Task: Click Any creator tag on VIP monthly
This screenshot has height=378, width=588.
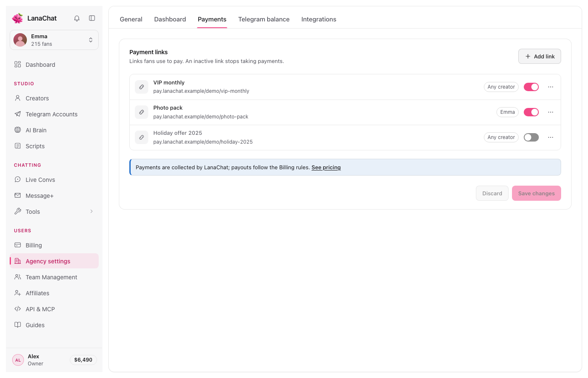Action: point(501,87)
